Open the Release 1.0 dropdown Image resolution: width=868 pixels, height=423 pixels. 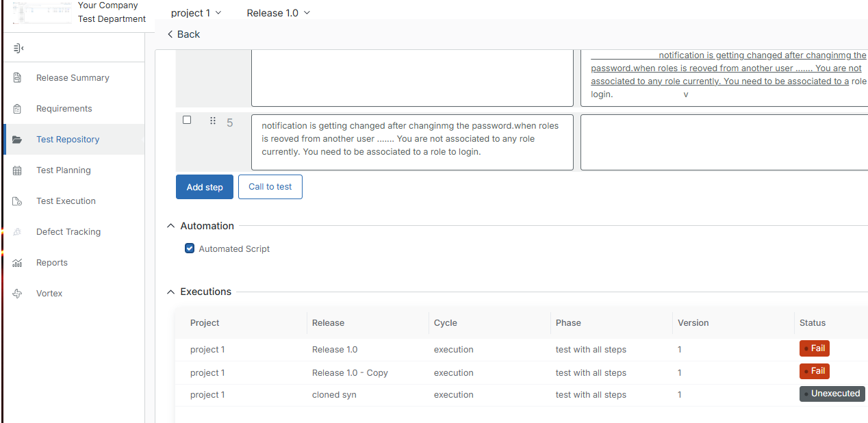pyautogui.click(x=278, y=13)
